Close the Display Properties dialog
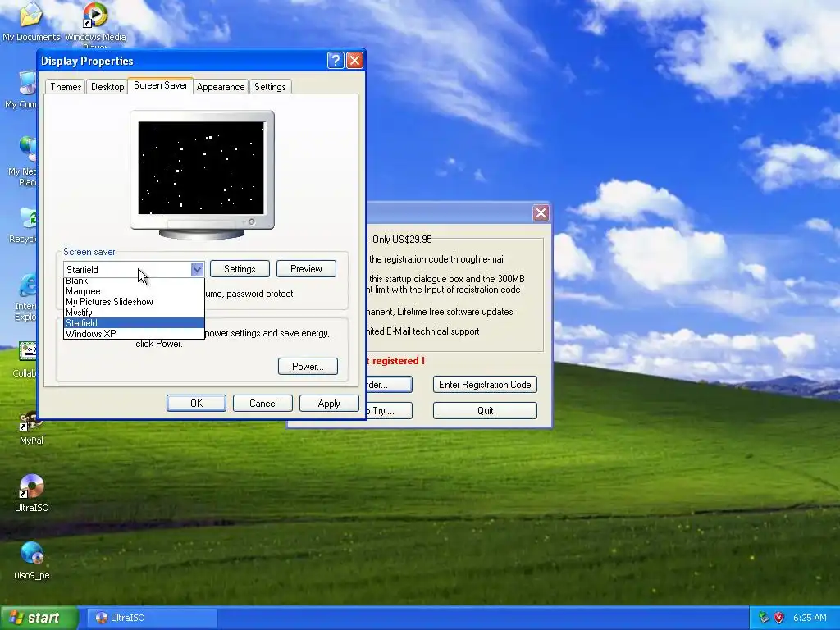Screen dimensions: 840x630 coord(354,61)
